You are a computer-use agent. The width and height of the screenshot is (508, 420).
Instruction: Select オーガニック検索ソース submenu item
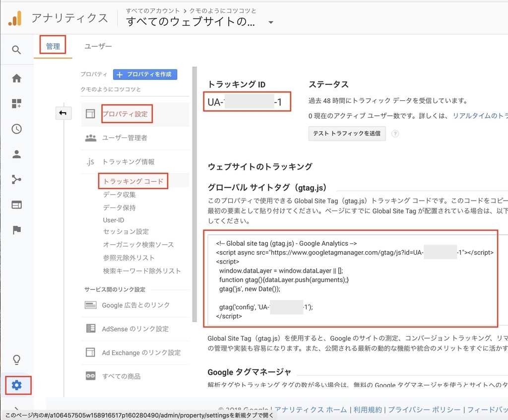(138, 245)
